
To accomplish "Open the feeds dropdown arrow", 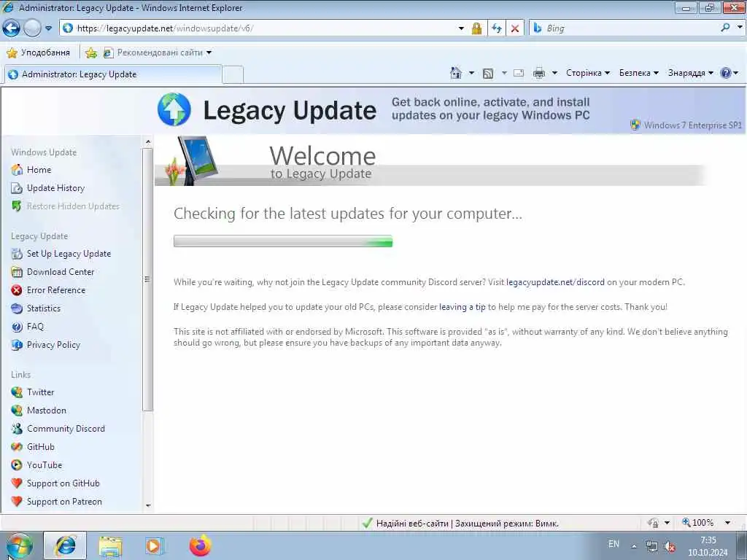I will [504, 74].
